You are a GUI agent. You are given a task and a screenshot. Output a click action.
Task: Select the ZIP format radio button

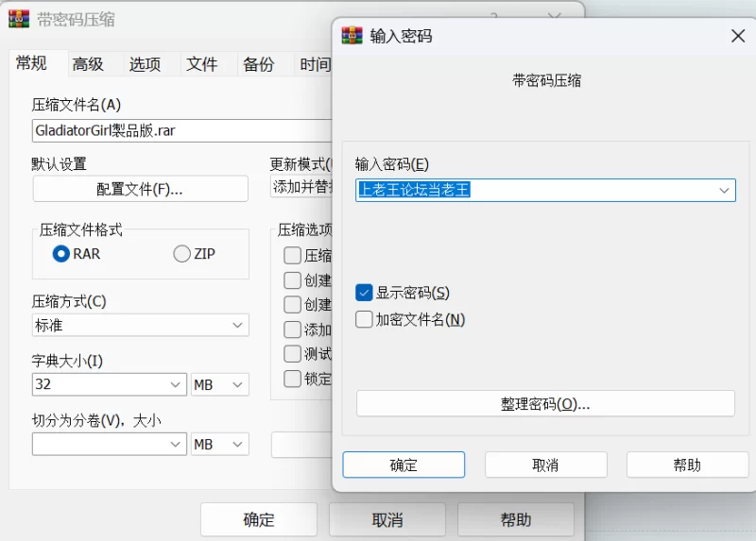pos(181,253)
